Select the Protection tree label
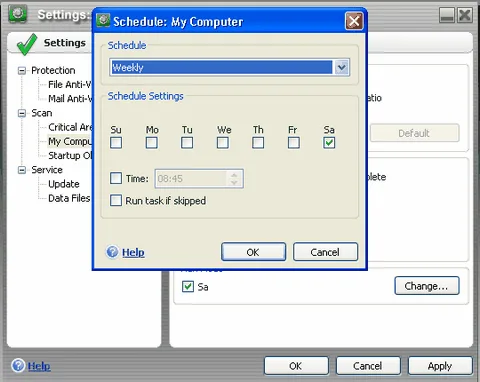Image resolution: width=480 pixels, height=382 pixels. (x=53, y=70)
